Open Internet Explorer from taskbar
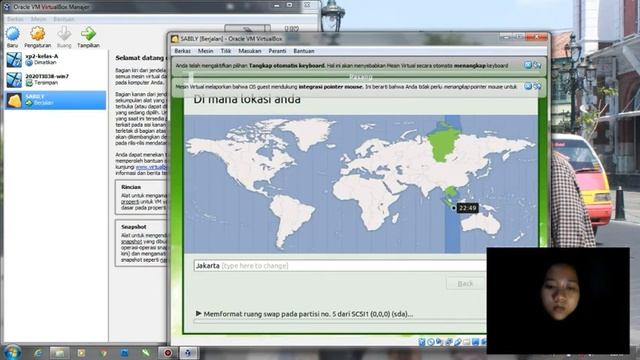The image size is (640, 360). pyautogui.click(x=38, y=353)
